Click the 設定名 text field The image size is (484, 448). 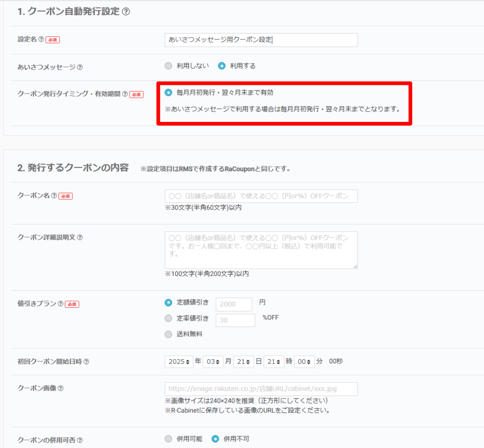[261, 40]
